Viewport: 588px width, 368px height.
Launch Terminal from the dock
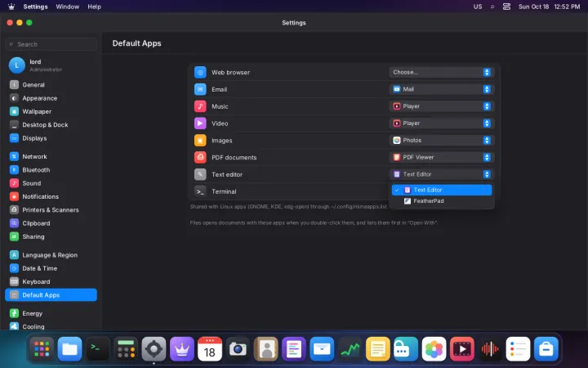pyautogui.click(x=98, y=349)
